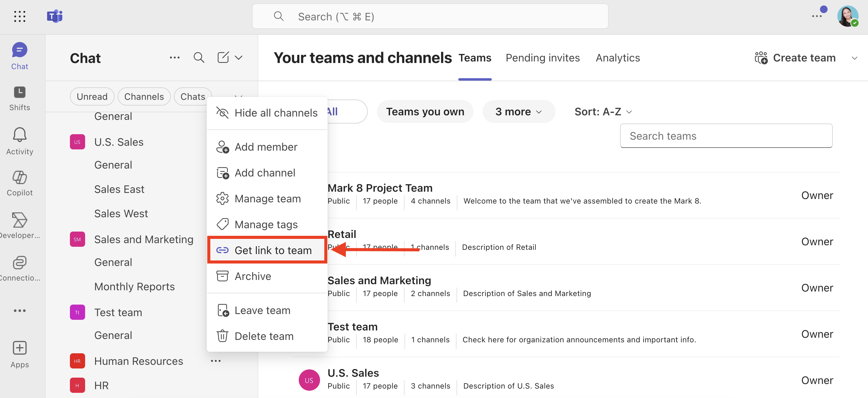The image size is (868, 398).
Task: Expand the Create team chevron
Action: coord(854,58)
